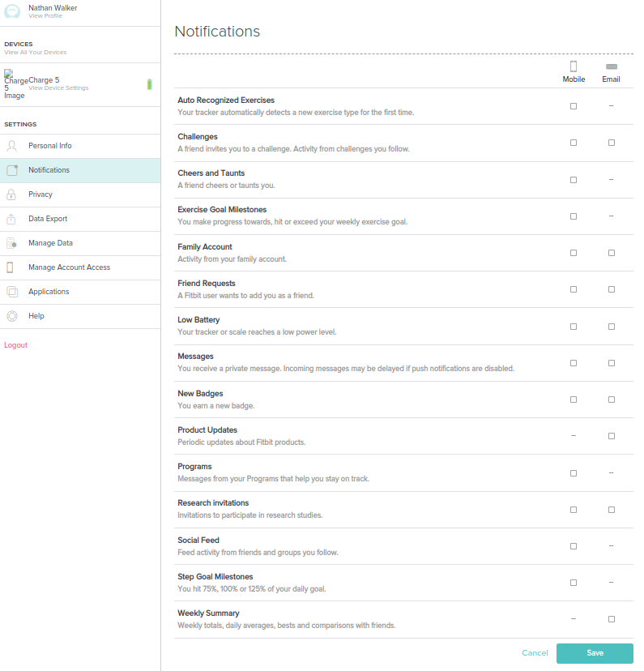Enable Mobile for Auto Recognized Exercises
644x671 pixels.
coord(574,106)
